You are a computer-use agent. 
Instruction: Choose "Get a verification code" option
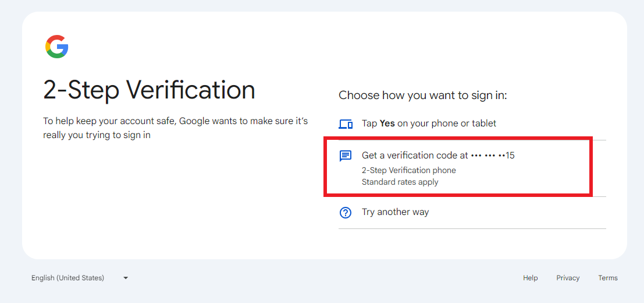(x=414, y=156)
